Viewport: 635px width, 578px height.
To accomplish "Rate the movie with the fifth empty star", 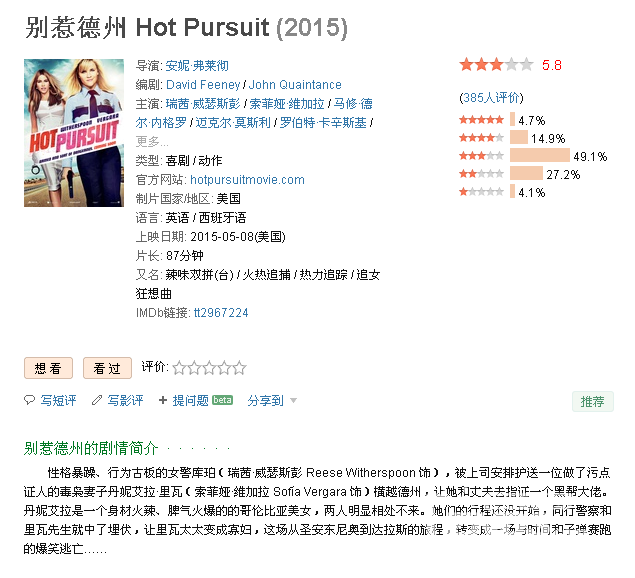I will click(x=238, y=368).
